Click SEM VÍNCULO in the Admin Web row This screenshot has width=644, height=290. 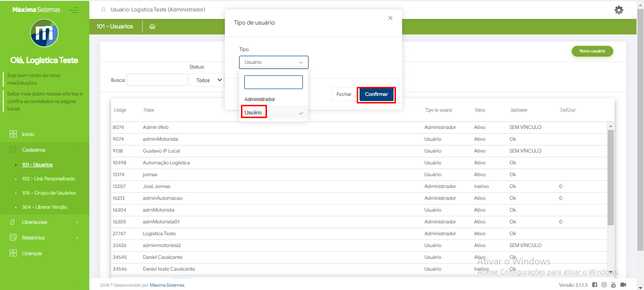tap(525, 128)
